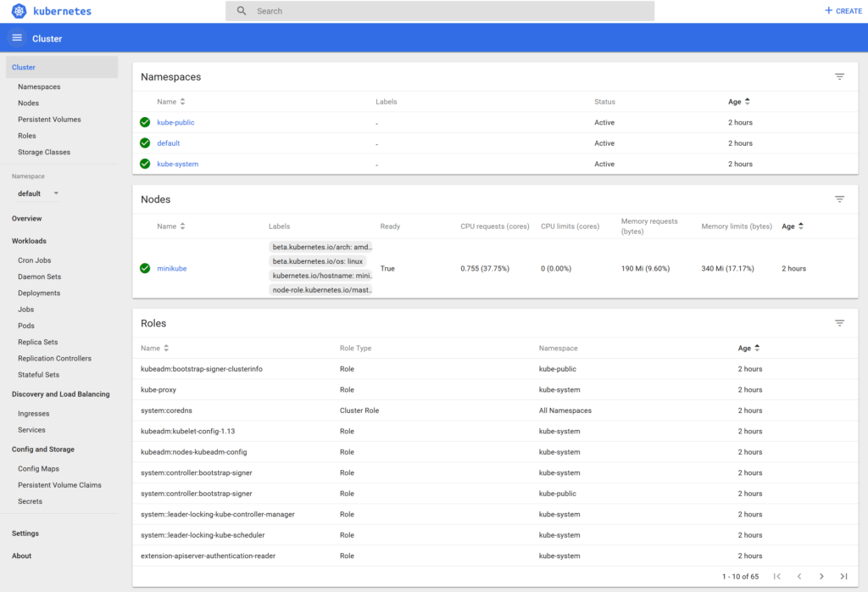Click the CREATE button
This screenshot has height=592, width=868.
point(843,10)
